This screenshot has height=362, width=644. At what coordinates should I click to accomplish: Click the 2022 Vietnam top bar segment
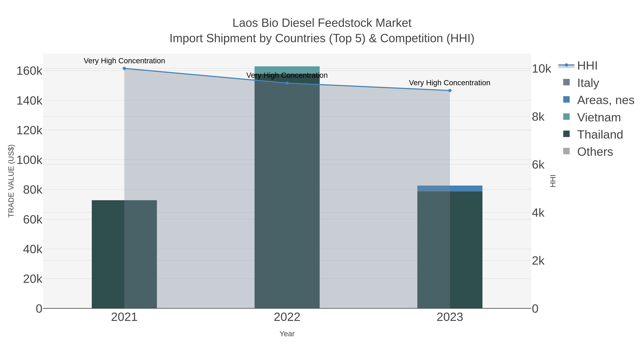coord(287,70)
